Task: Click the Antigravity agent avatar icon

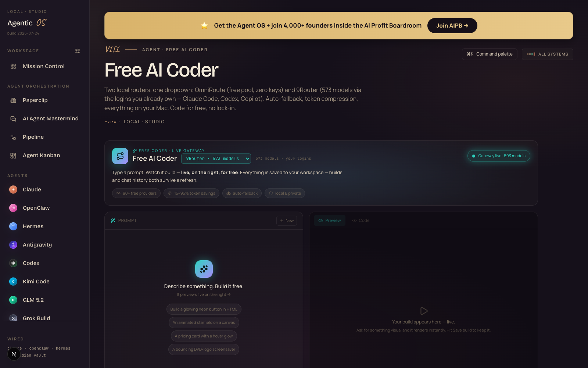Action: (13, 245)
